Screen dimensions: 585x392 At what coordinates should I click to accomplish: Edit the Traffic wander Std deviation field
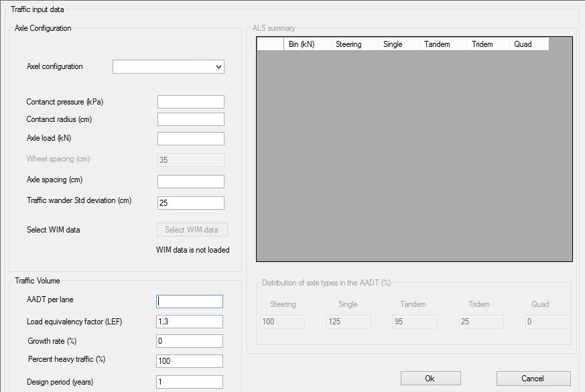191,203
